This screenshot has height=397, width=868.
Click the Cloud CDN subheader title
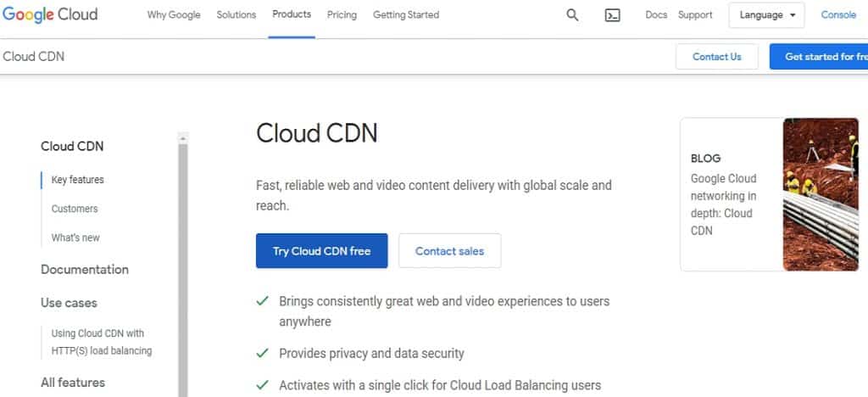34,57
